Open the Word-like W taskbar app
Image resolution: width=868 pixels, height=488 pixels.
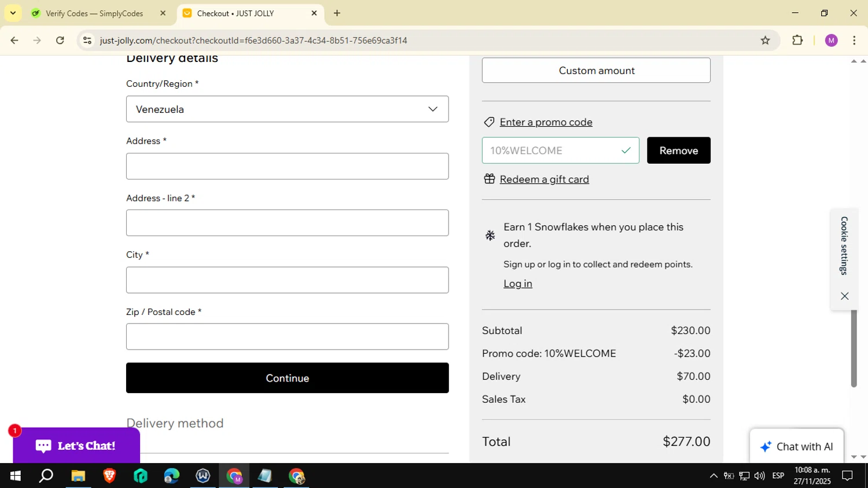click(203, 476)
